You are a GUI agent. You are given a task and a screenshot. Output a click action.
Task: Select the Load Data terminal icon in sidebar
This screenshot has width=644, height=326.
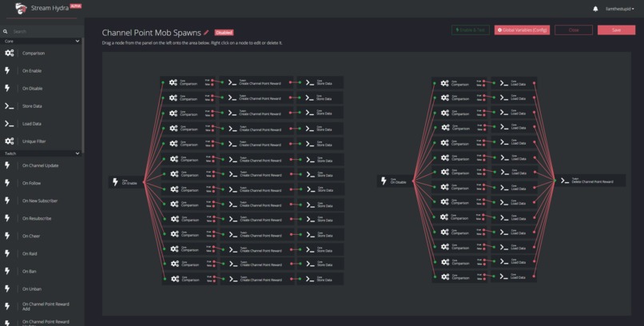(x=9, y=124)
